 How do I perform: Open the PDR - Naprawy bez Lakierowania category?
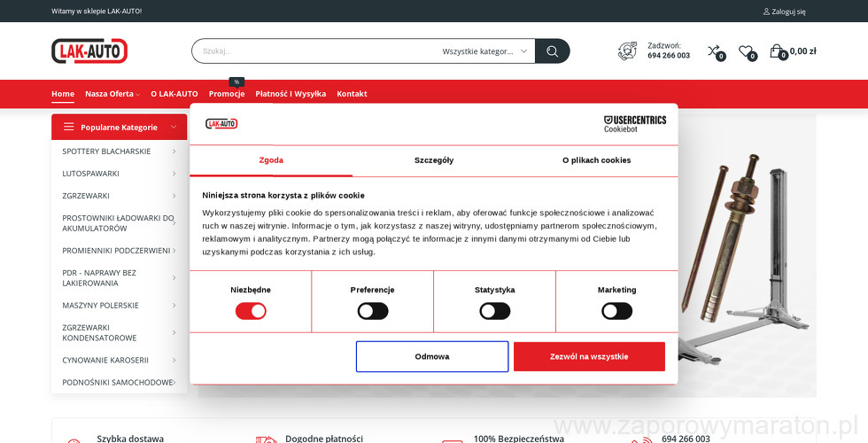click(99, 278)
